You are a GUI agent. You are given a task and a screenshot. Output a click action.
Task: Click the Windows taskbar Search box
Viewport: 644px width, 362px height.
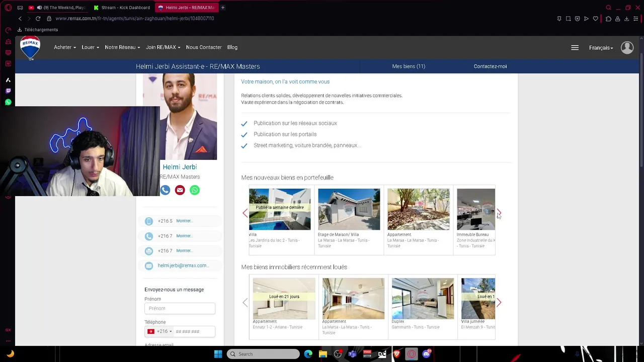(263, 354)
